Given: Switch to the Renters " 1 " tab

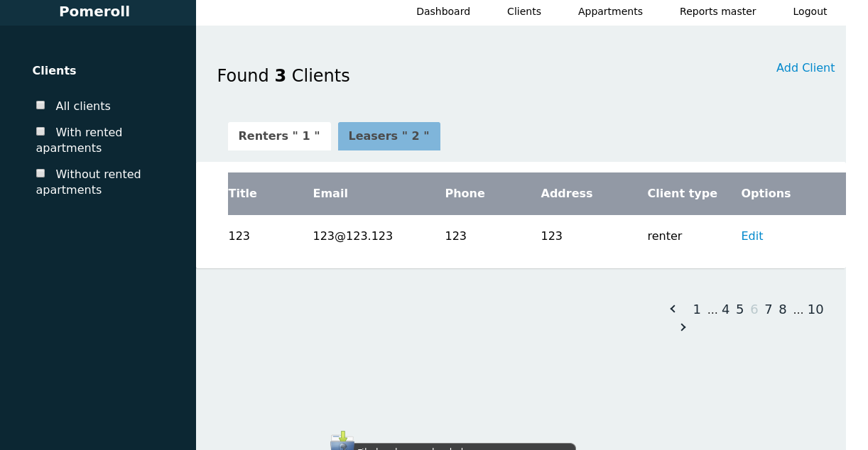Looking at the screenshot, I should pyautogui.click(x=279, y=136).
